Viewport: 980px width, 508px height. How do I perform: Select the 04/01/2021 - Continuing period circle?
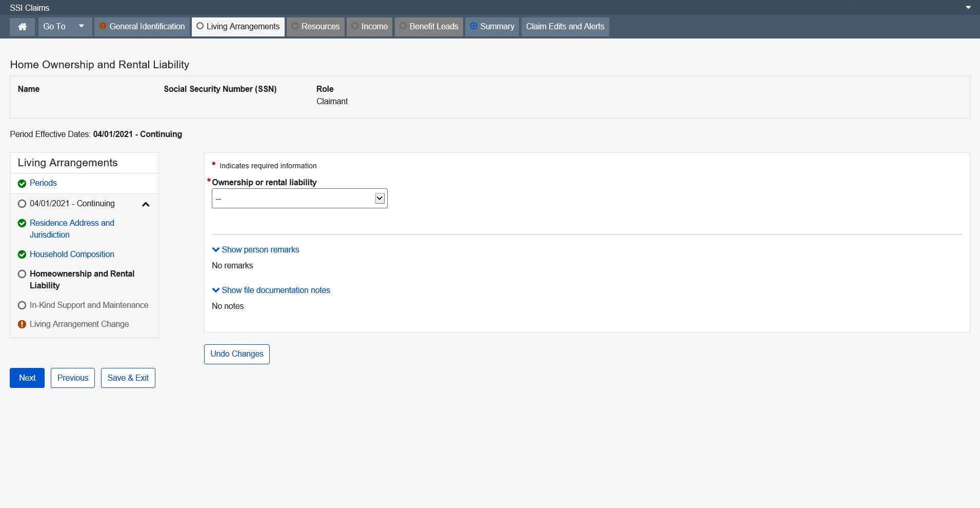tap(22, 204)
